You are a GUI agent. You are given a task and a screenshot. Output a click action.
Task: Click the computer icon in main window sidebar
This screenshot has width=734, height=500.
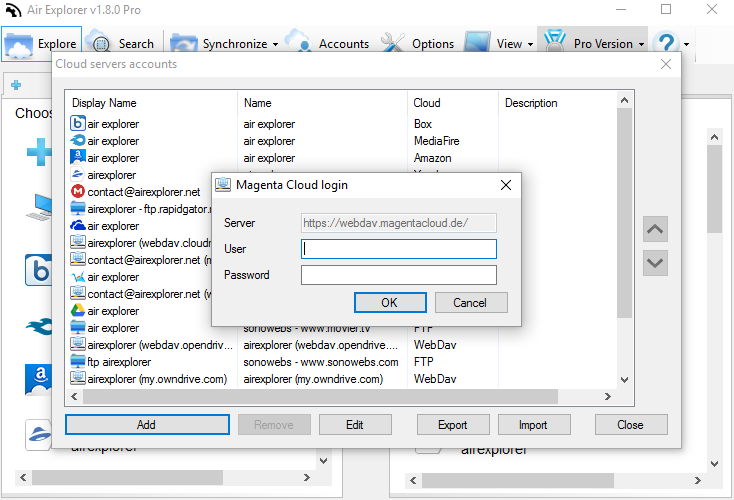click(x=39, y=206)
